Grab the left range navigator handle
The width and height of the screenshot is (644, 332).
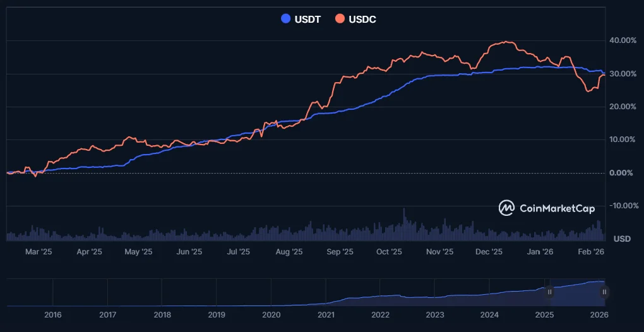coord(550,292)
